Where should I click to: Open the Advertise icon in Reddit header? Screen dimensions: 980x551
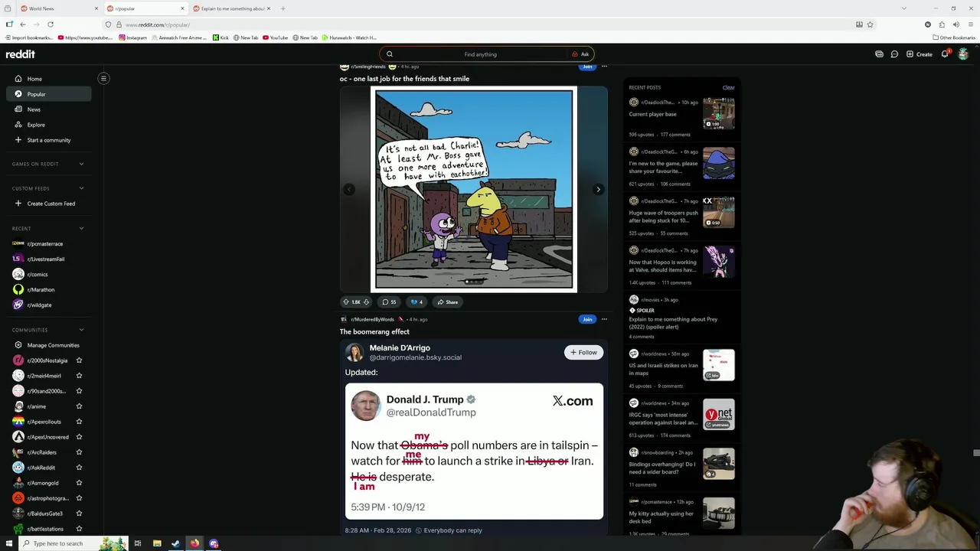pyautogui.click(x=879, y=54)
